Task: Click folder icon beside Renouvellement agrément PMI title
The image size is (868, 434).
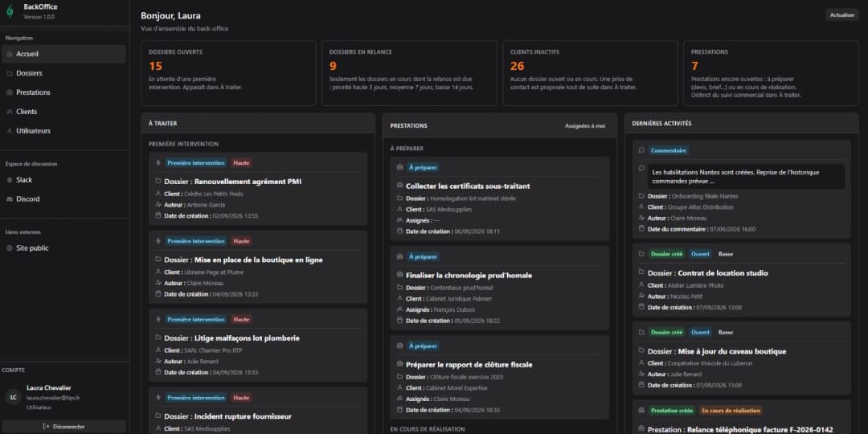Action: coord(158,181)
